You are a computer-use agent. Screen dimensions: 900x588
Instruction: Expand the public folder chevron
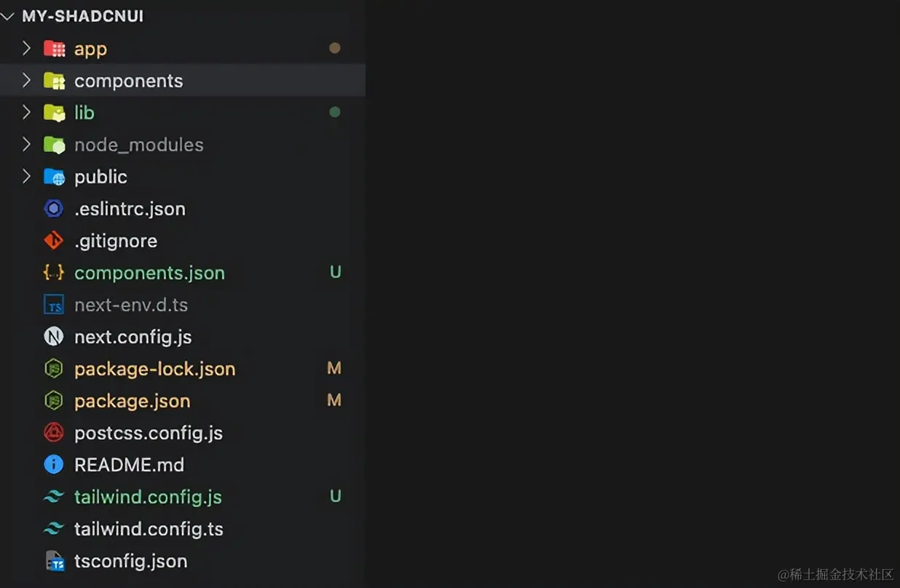26,177
